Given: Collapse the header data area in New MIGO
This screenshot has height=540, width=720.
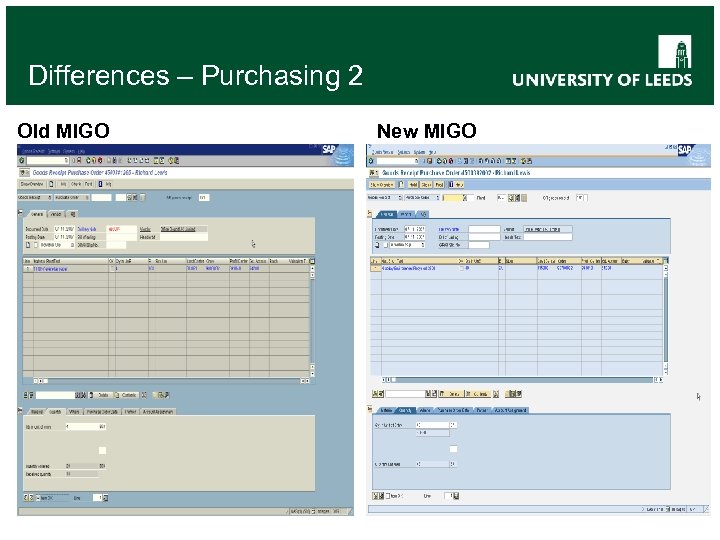Looking at the screenshot, I should click(x=370, y=214).
